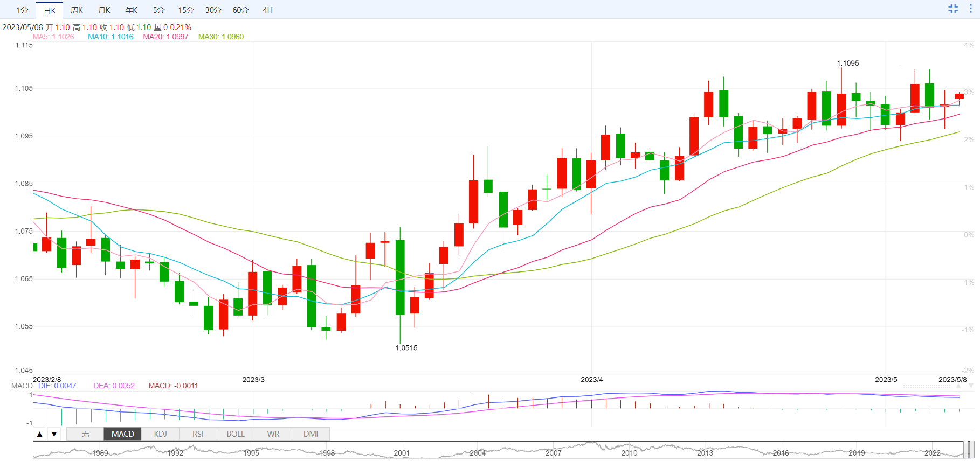This screenshot has width=980, height=475.
Task: Select the 60分 interval tab
Action: [240, 10]
